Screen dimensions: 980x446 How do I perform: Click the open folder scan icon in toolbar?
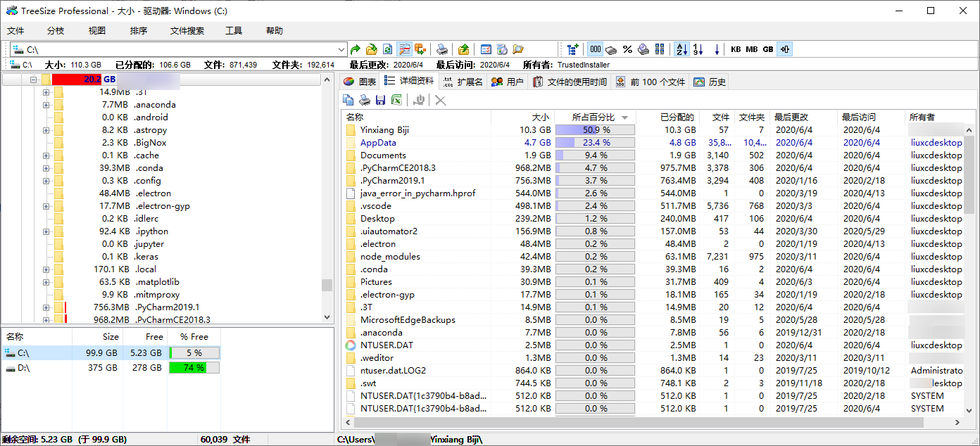tap(371, 49)
